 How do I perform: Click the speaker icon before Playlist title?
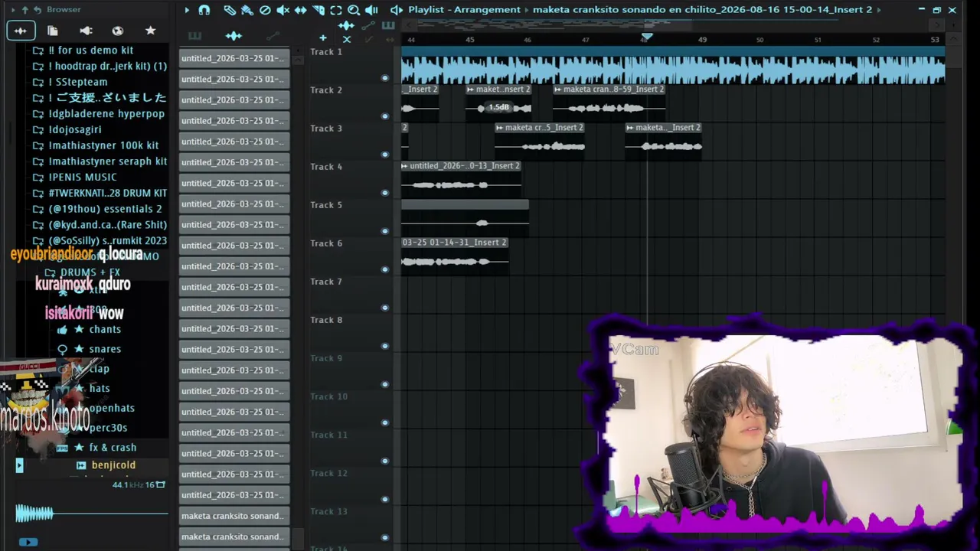point(396,10)
